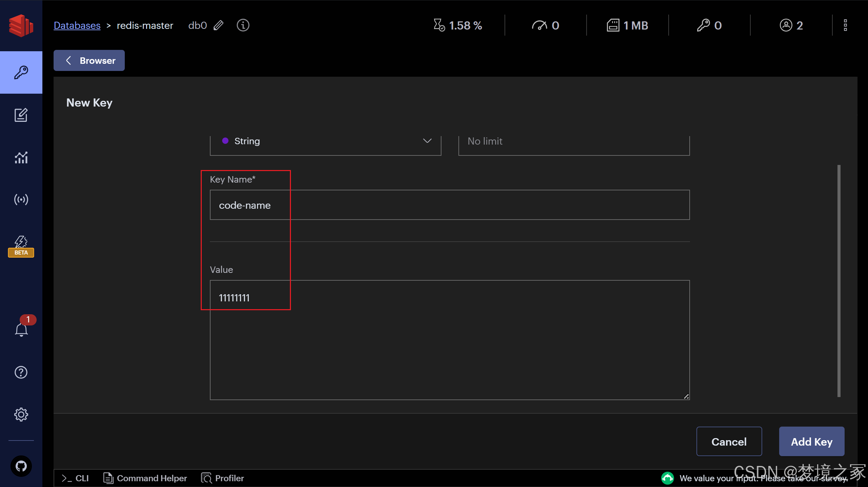The image size is (868, 487).
Task: Click the Value textarea resize handle
Action: (686, 396)
